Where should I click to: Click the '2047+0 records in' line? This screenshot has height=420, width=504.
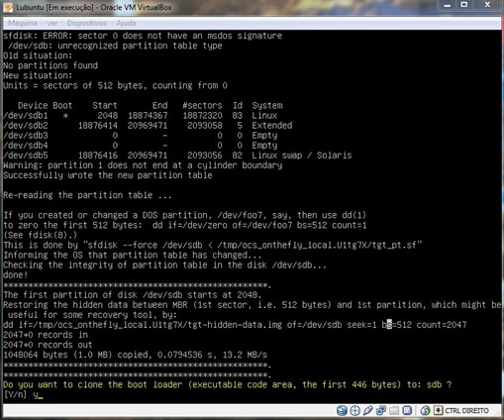pos(46,335)
